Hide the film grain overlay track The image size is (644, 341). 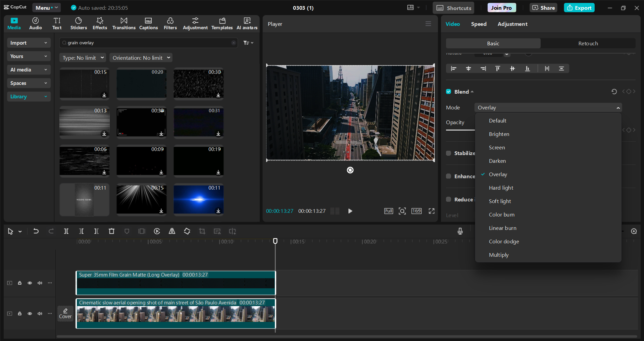[x=30, y=283]
